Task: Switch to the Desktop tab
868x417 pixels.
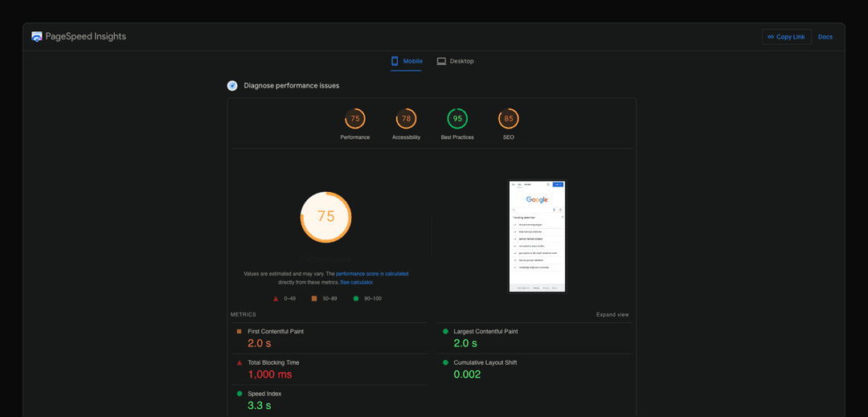Action: point(455,61)
